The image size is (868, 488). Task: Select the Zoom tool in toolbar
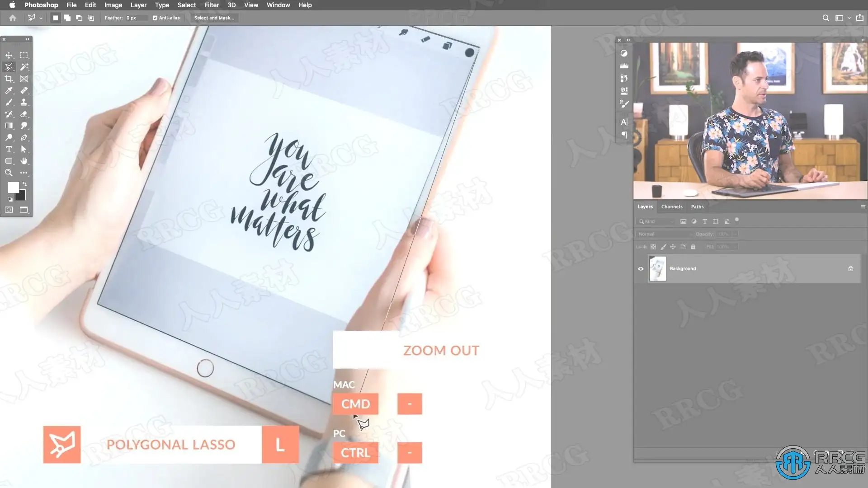[9, 173]
